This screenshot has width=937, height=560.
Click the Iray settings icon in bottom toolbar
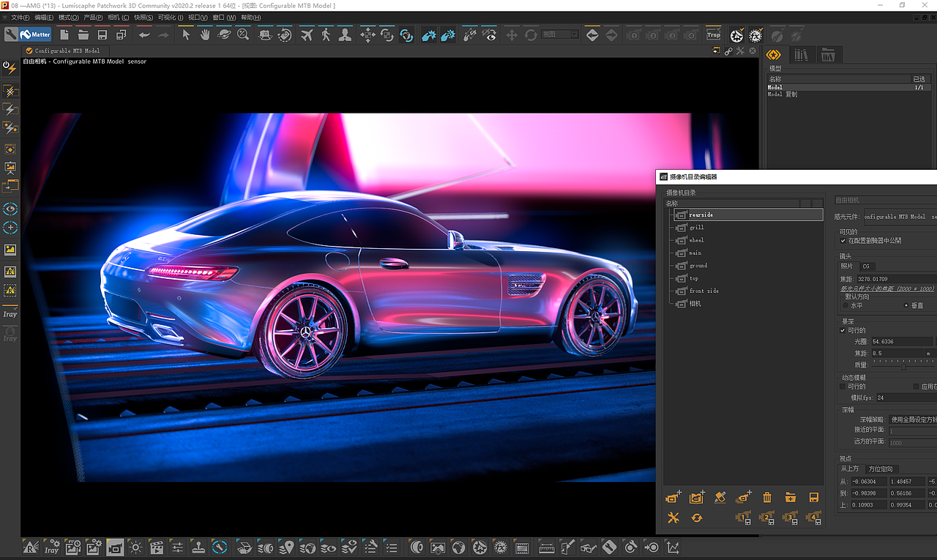click(x=51, y=547)
